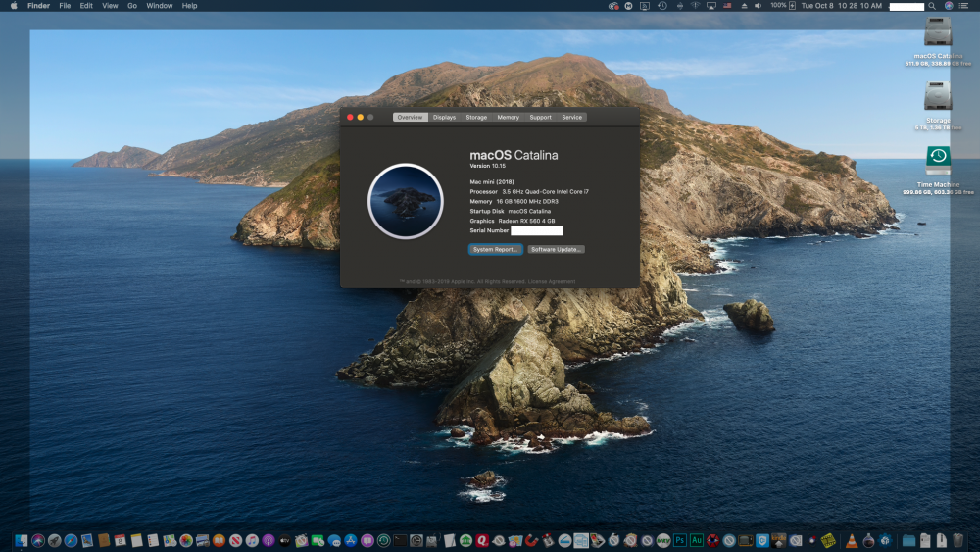The height and width of the screenshot is (552, 980).
Task: Open the Window menu
Action: pyautogui.click(x=160, y=6)
